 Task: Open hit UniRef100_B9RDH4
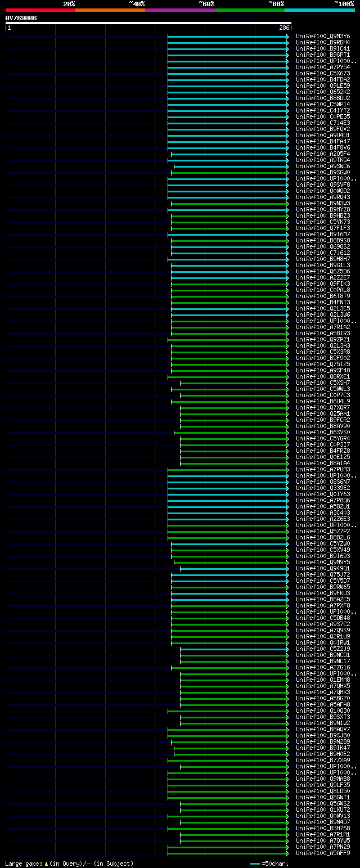pyautogui.click(x=323, y=42)
